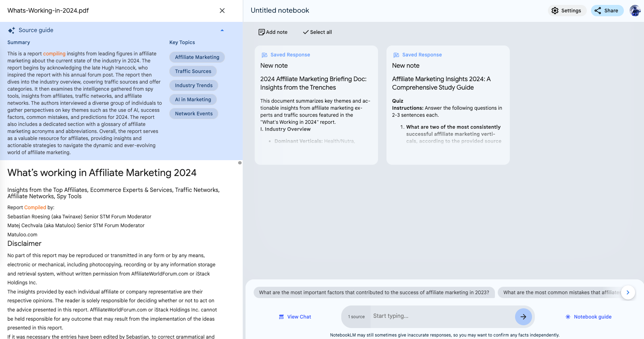644x339 pixels.
Task: Click the Share icon button
Action: [607, 11]
